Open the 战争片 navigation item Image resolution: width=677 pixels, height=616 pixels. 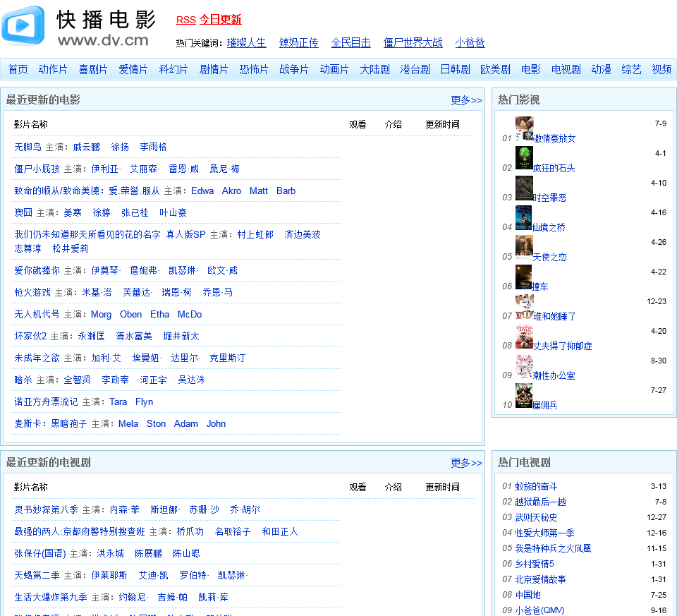[x=293, y=70]
